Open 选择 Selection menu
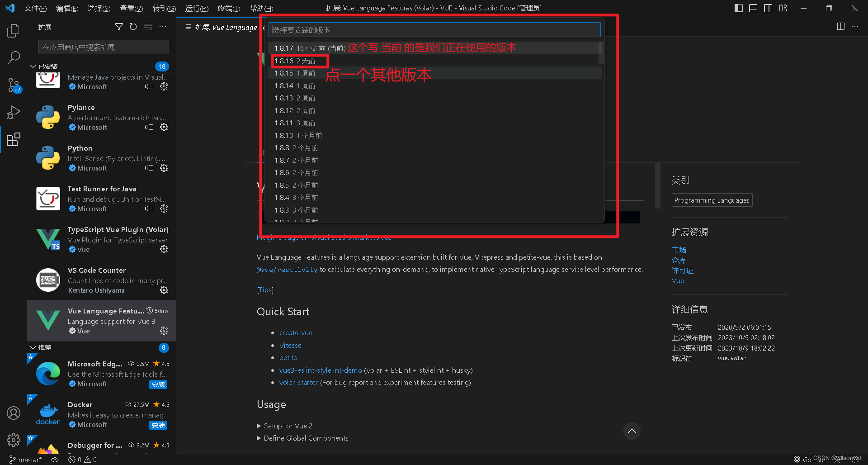Screen dimensions: 868x465 tap(99, 8)
